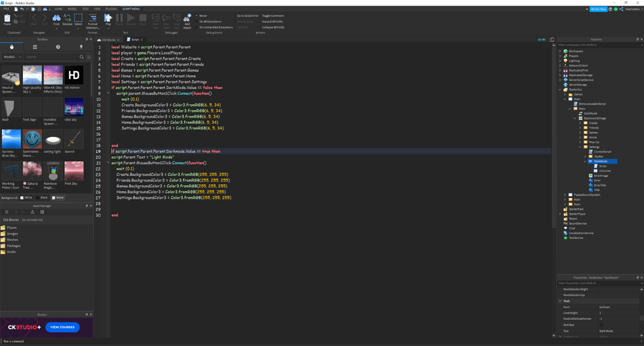Open the PLUGINS ribbon tab
Image resolution: width=644 pixels, height=346 pixels.
pyautogui.click(x=111, y=9)
